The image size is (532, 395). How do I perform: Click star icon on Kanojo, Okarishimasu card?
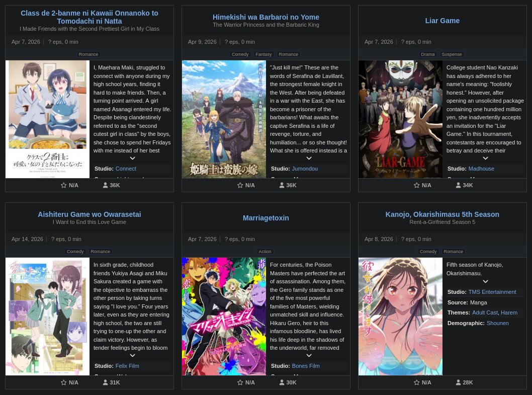417,382
